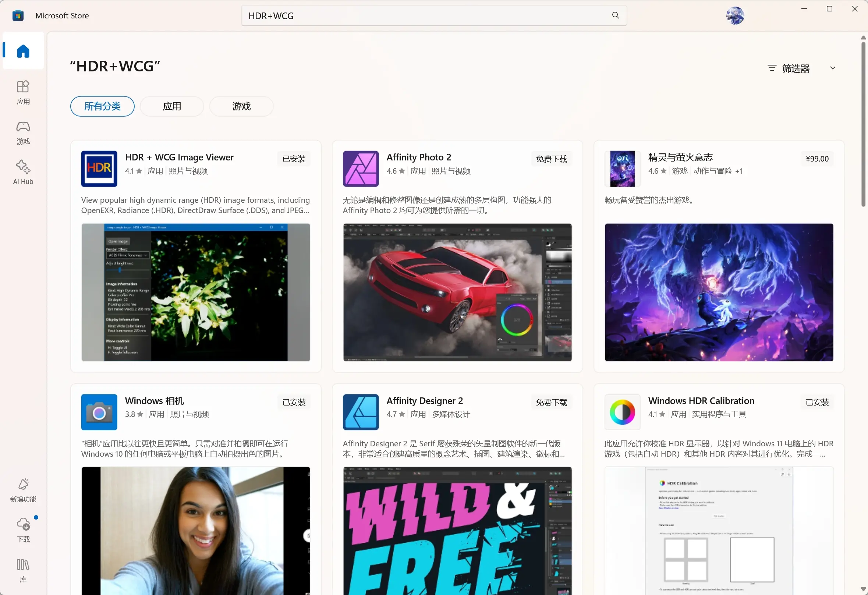Click the HDR + WCG Image Viewer app icon
This screenshot has width=868, height=595.
point(99,169)
